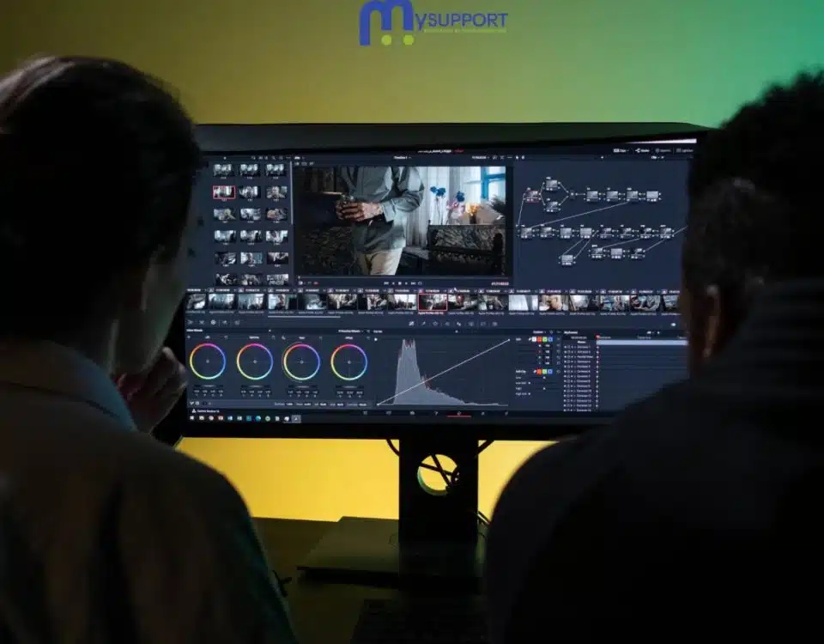Click the Offset color wheel
The image size is (824, 644).
coord(348,361)
